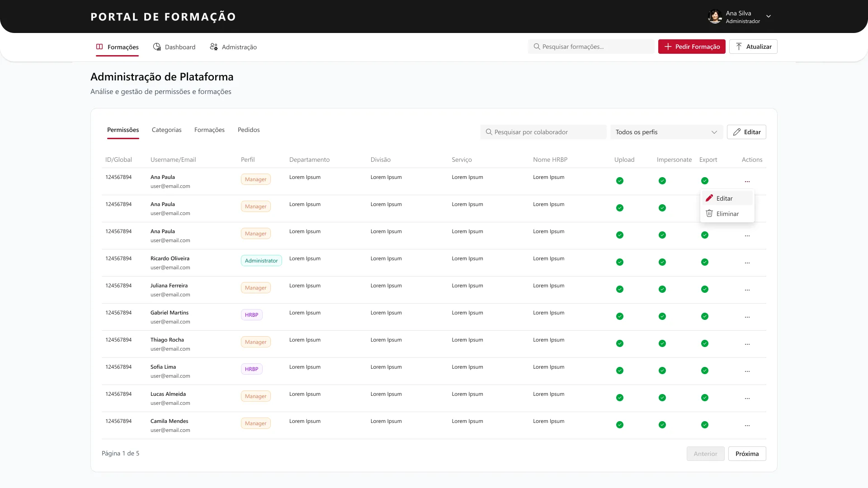Focus the Pesquisar por colaborador field
The height and width of the screenshot is (488, 868).
coord(543,132)
